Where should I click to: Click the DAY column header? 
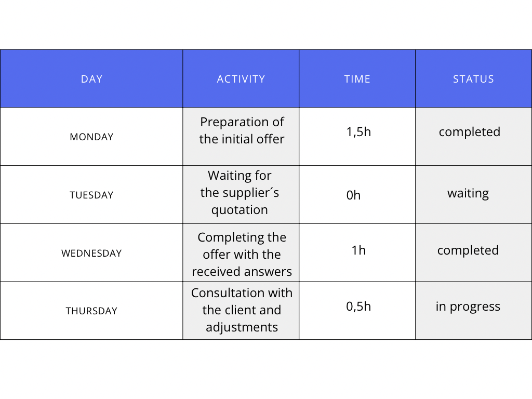[x=91, y=79]
